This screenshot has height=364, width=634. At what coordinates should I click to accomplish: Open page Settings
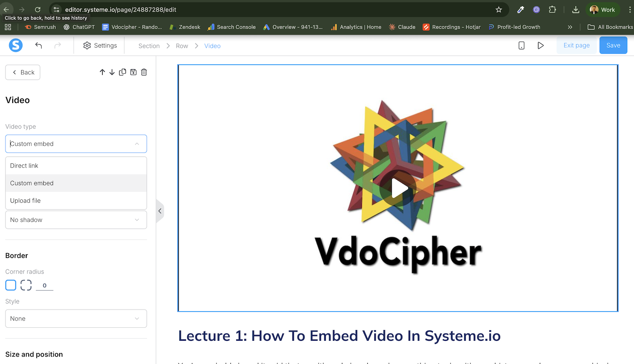pyautogui.click(x=100, y=45)
